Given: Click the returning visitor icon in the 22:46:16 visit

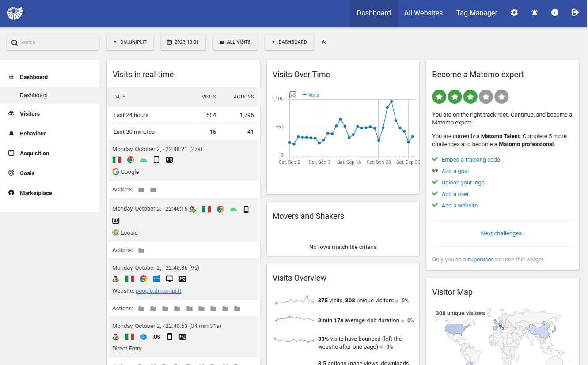Looking at the screenshot, I should pos(193,209).
